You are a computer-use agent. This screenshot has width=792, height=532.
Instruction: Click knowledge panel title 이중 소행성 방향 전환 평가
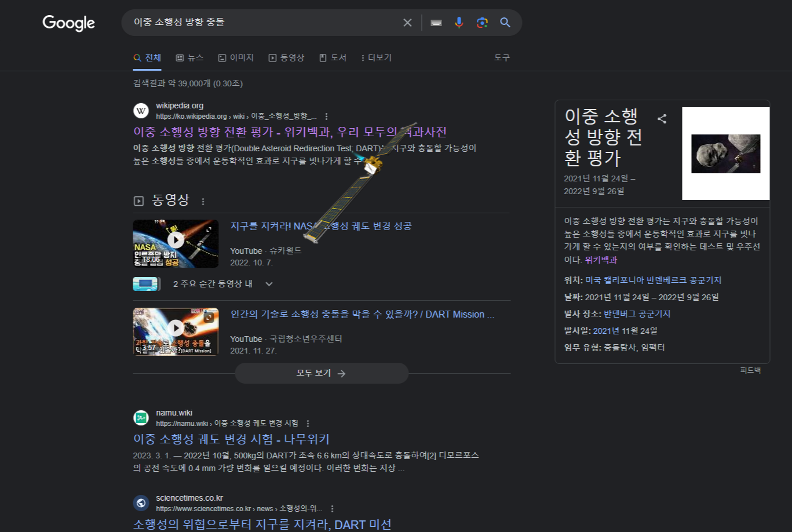603,137
